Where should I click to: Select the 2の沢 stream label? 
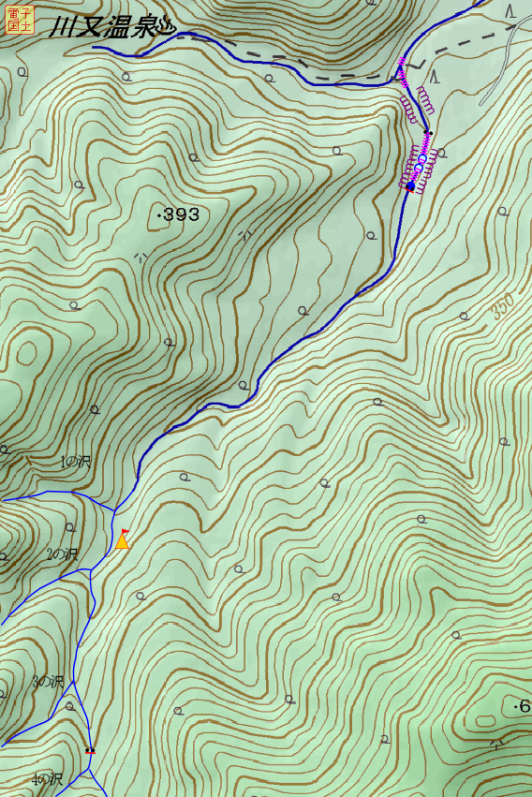pyautogui.click(x=62, y=554)
